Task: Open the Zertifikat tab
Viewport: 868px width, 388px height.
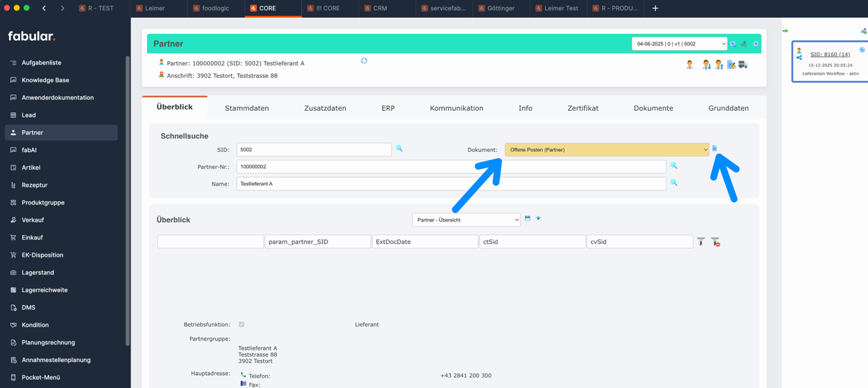Action: coord(582,108)
